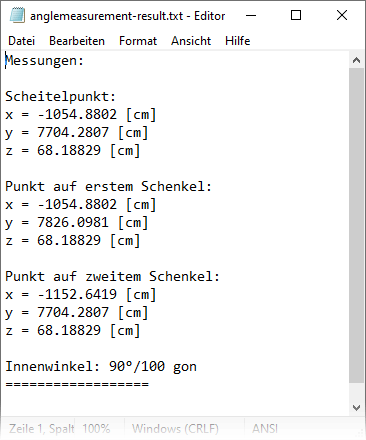Place cursor in the Scheitelpunkt: line
Screen dimensions: 366x440
[60, 97]
